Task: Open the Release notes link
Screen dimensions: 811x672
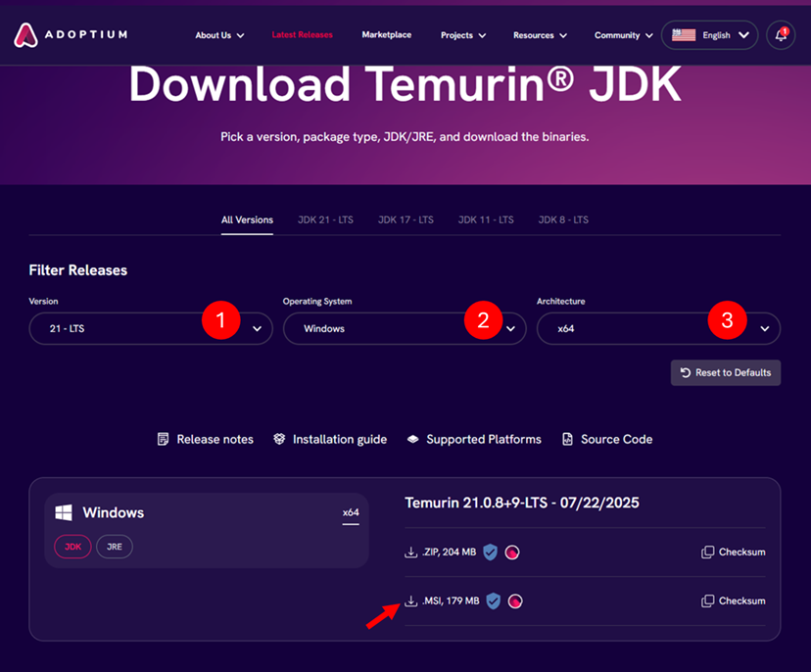Action: (x=206, y=439)
